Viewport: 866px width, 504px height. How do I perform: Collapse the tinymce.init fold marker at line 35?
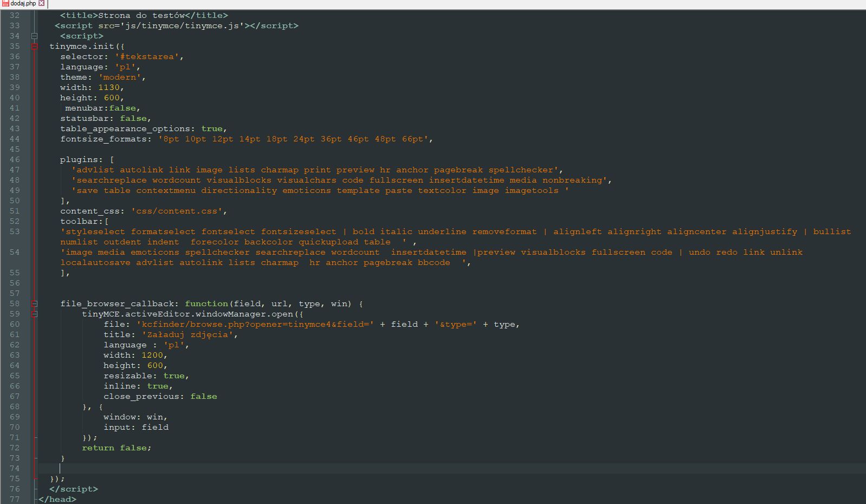click(x=35, y=47)
